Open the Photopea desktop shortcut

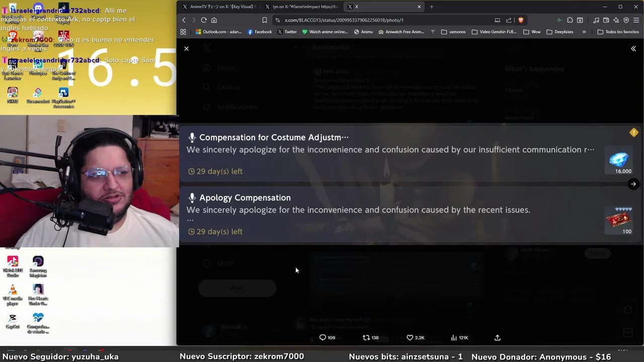(x=38, y=67)
